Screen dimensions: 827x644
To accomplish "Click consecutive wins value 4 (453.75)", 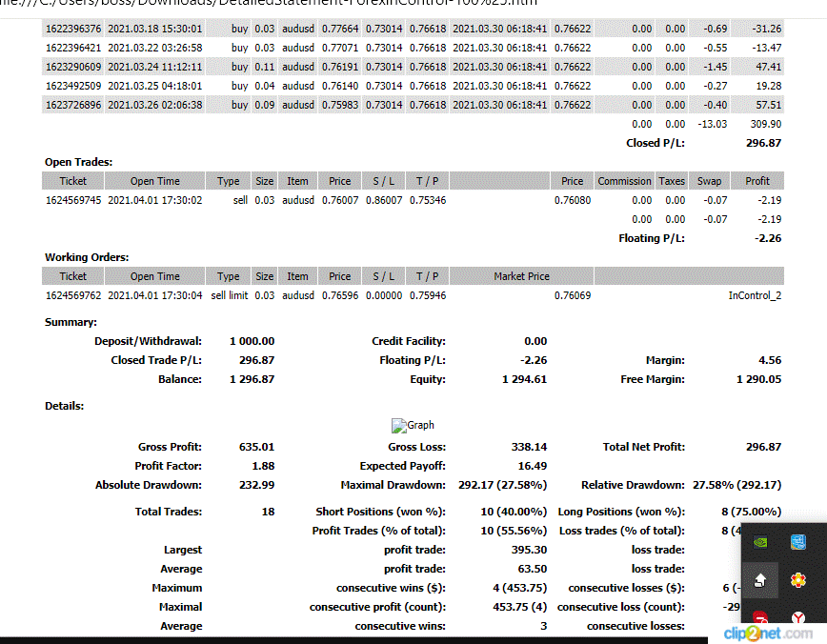I will (x=520, y=588).
